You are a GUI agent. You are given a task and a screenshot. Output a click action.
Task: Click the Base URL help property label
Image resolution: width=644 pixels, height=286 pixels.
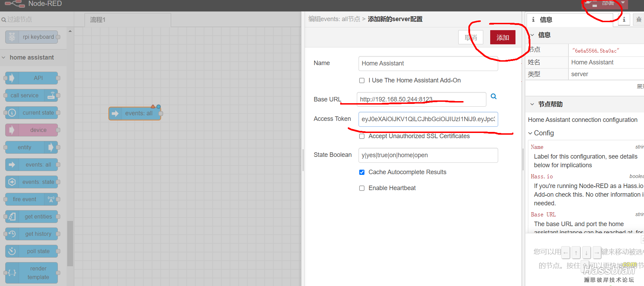(543, 215)
